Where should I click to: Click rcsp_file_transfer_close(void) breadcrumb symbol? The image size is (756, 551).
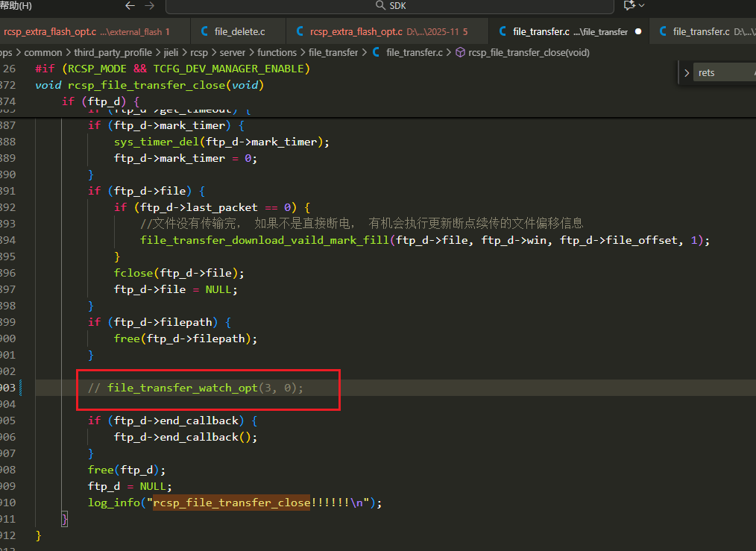coord(529,52)
